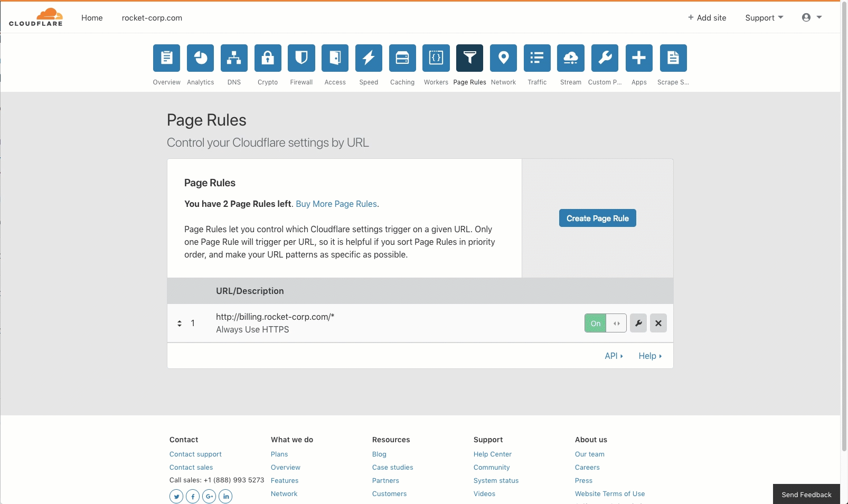Open the Buy More Page Rules link
Image resolution: width=848 pixels, height=504 pixels.
tap(336, 204)
